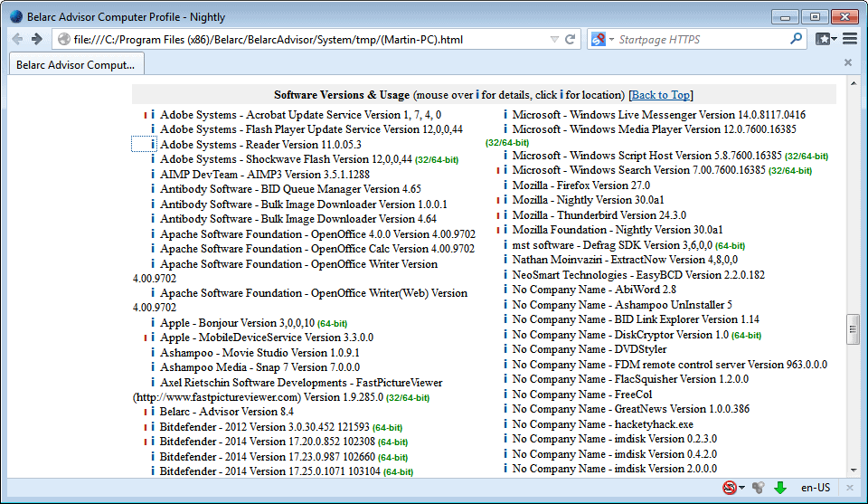The image size is (868, 504).
Task: Click info icon for Belarc Advisor Version 8.4
Action: (x=153, y=412)
